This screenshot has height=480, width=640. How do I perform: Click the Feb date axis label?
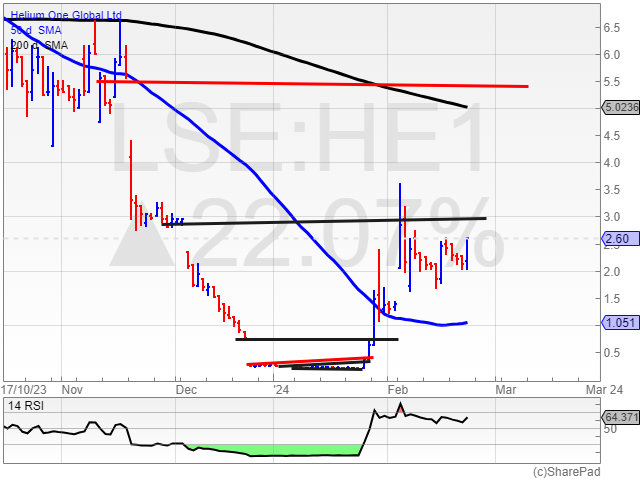point(398,390)
